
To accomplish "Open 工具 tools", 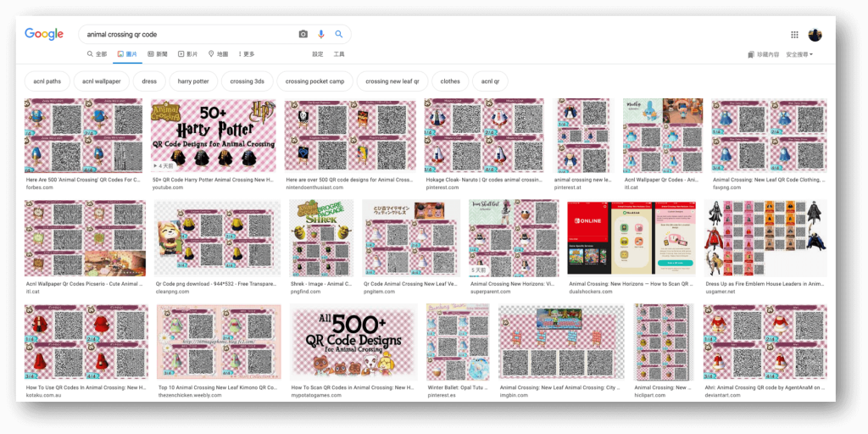I will [339, 54].
